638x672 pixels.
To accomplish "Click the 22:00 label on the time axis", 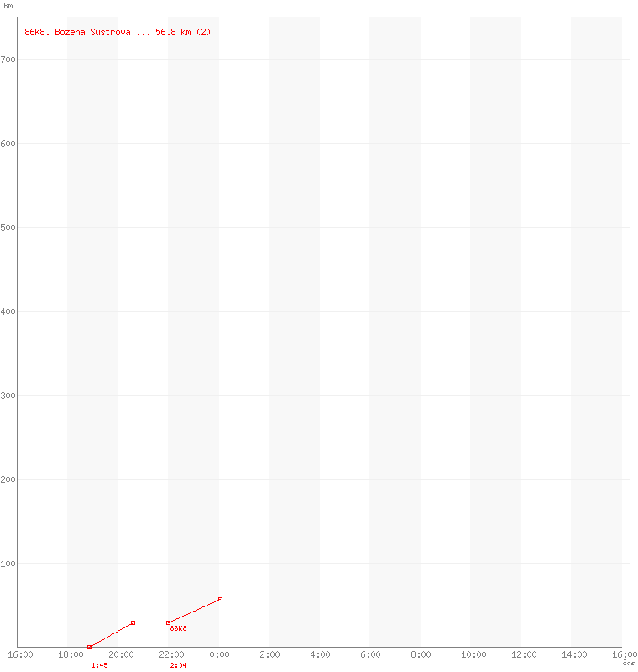I will point(171,654).
